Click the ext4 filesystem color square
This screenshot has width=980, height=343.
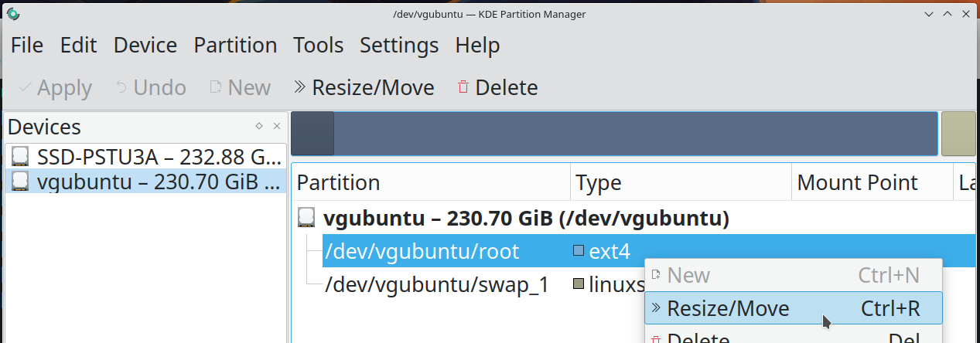(x=579, y=250)
